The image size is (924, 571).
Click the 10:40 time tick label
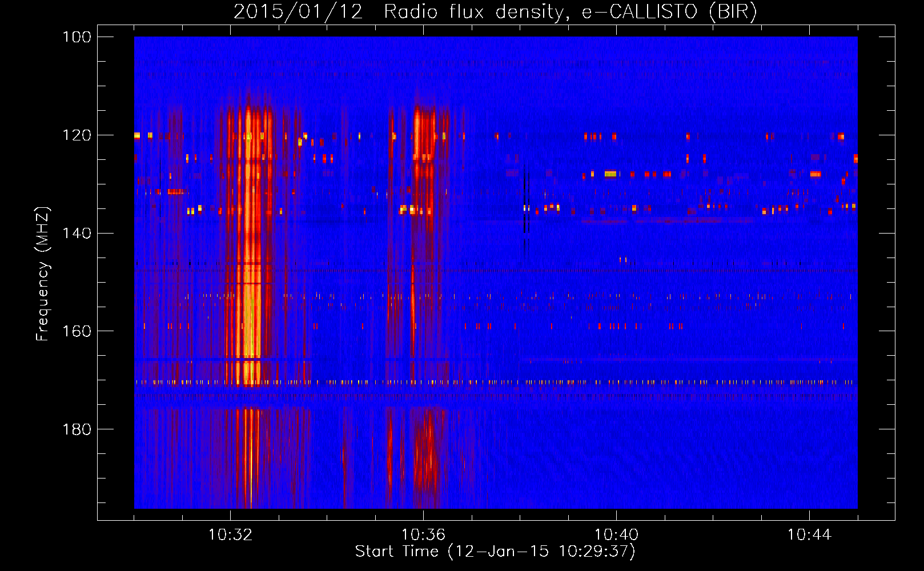616,535
